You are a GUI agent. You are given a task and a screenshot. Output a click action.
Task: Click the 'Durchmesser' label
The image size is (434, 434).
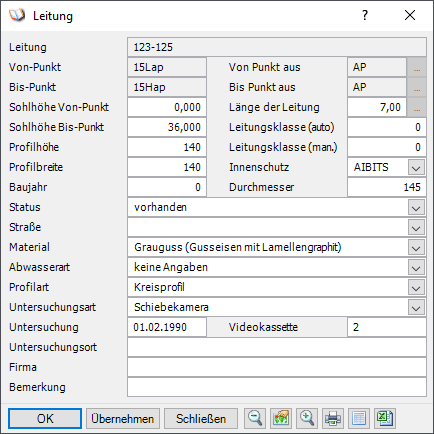[x=261, y=187]
